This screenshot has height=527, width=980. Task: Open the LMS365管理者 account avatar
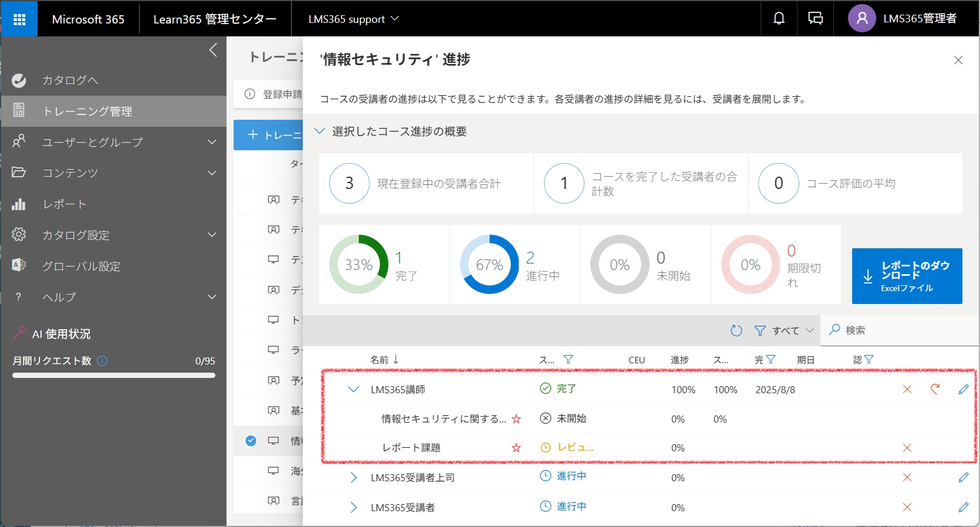tap(861, 19)
